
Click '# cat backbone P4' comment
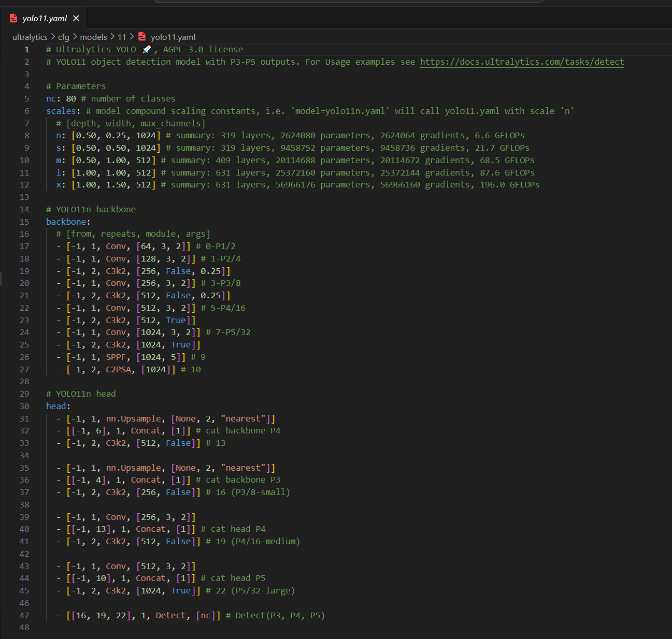[238, 430]
